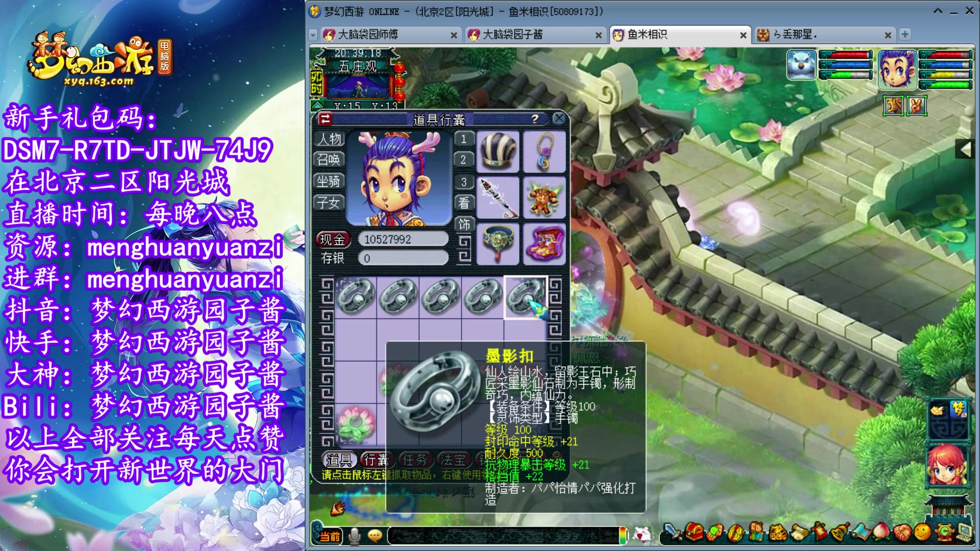980x551 pixels.
Task: Select the equipped necklace slot
Action: tap(544, 152)
